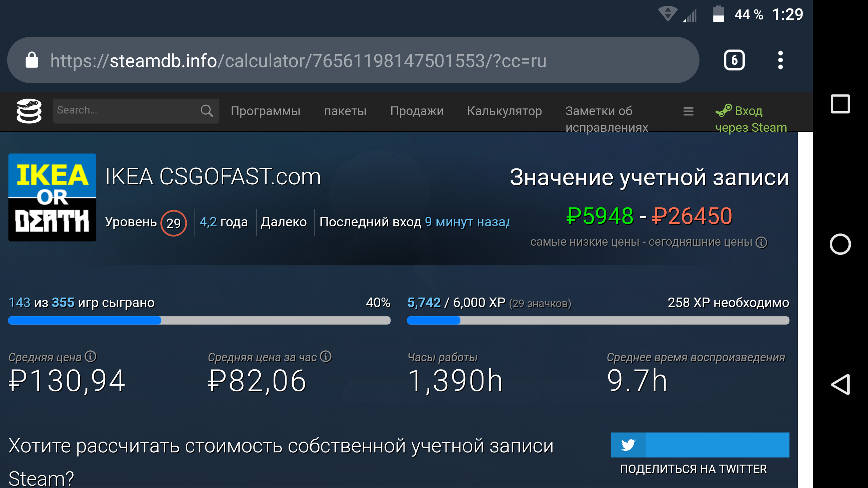Viewport: 868px width, 488px height.
Task: Tap the info icon beside Средняя цена за час
Action: coord(325,357)
